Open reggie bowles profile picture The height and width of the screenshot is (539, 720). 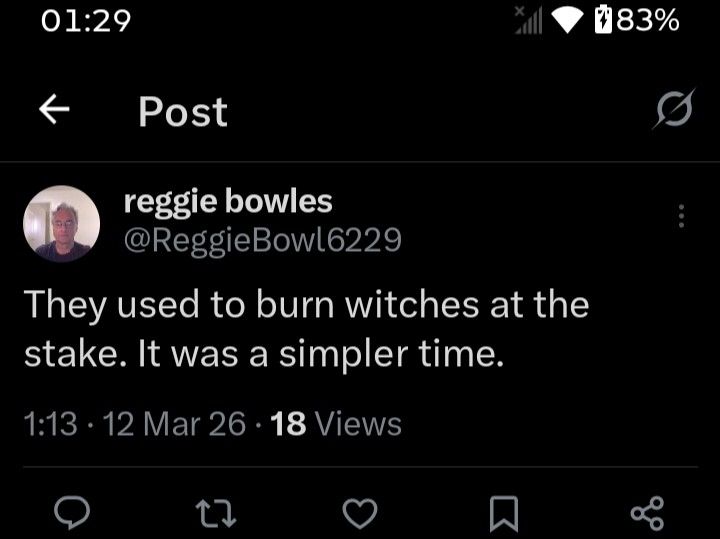pos(62,223)
